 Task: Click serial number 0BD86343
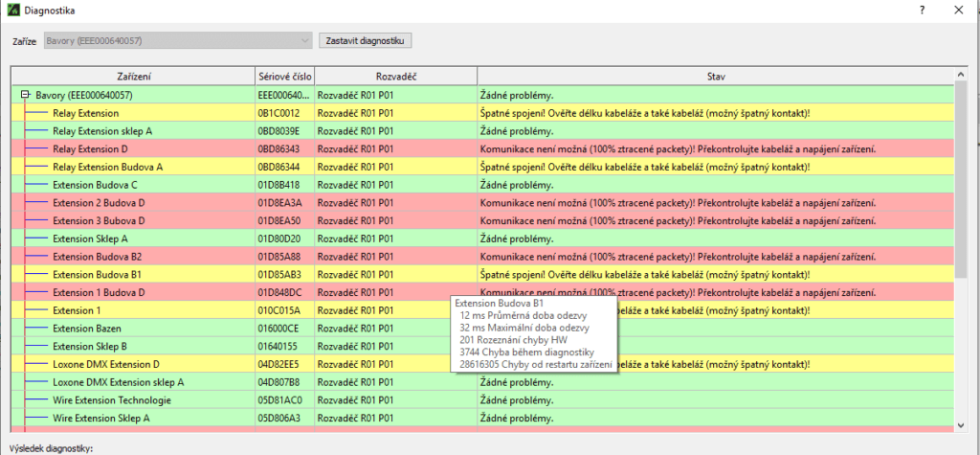click(279, 149)
